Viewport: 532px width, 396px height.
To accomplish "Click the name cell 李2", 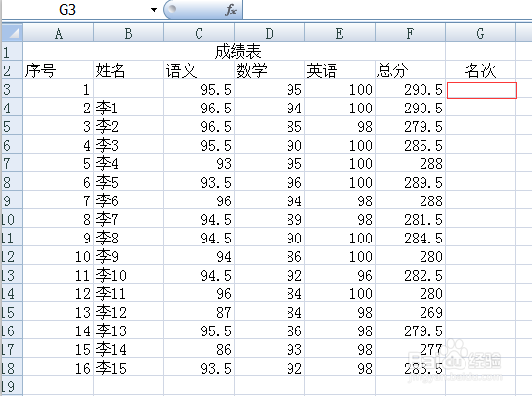I will pyautogui.click(x=128, y=126).
